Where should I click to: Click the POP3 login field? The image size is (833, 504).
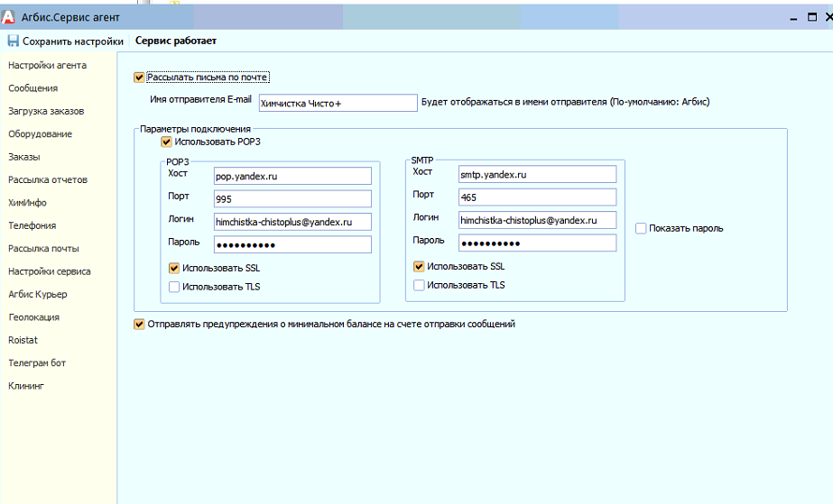tap(292, 222)
